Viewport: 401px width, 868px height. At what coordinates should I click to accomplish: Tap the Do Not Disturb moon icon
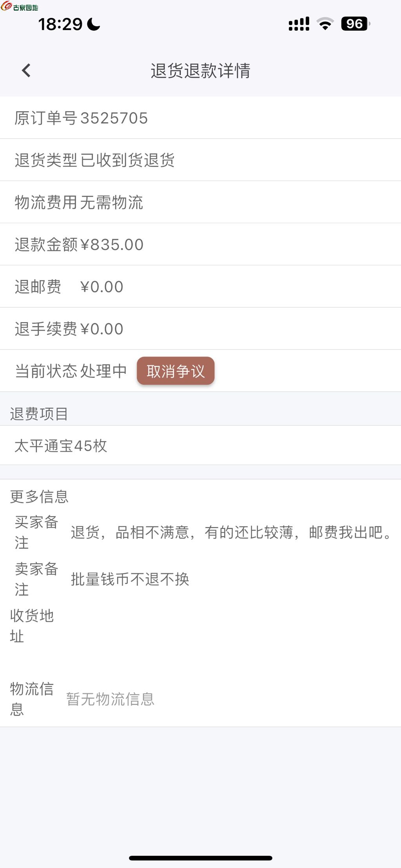pos(93,24)
